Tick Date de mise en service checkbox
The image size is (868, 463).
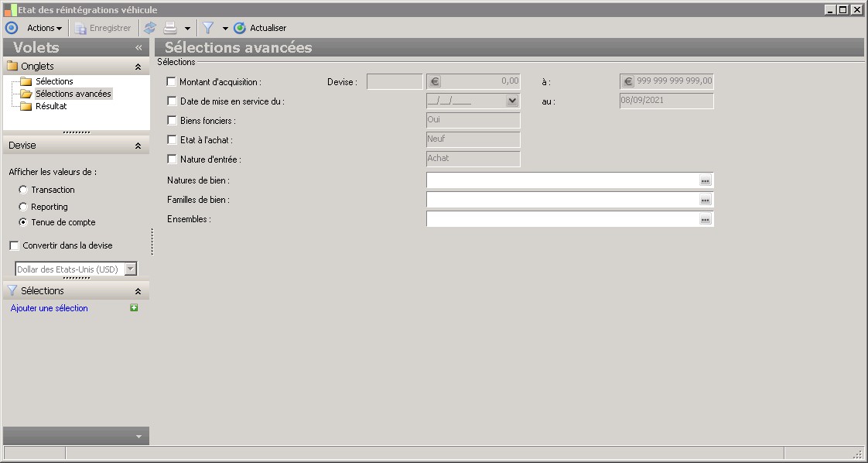tap(172, 101)
